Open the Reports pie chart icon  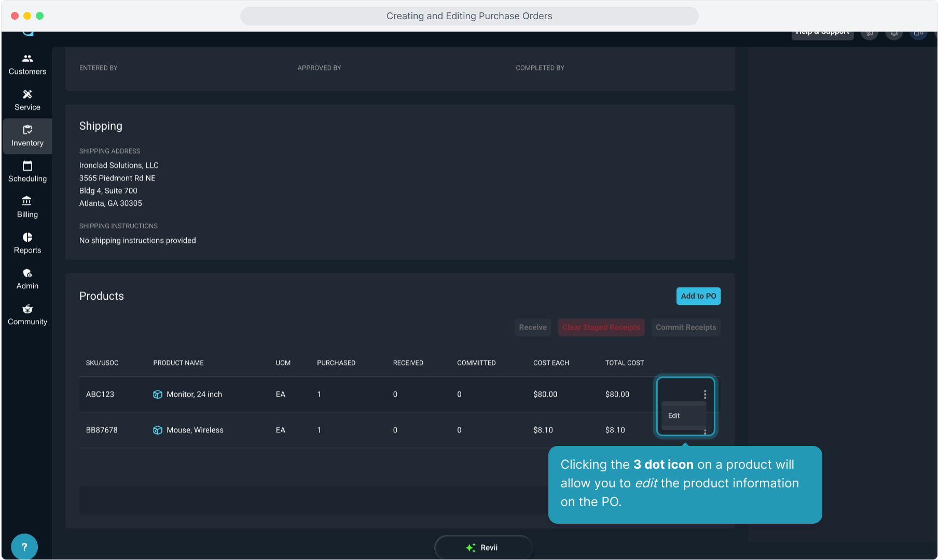[27, 243]
